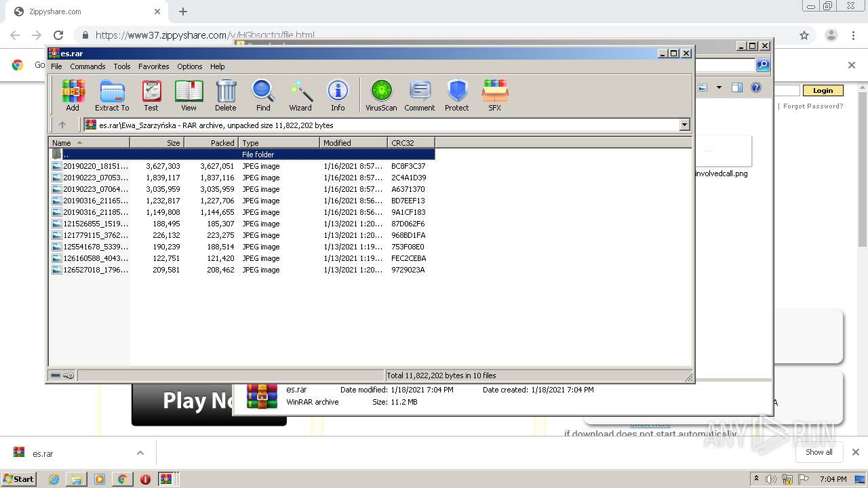
Task: Click the View file icon
Action: [189, 95]
